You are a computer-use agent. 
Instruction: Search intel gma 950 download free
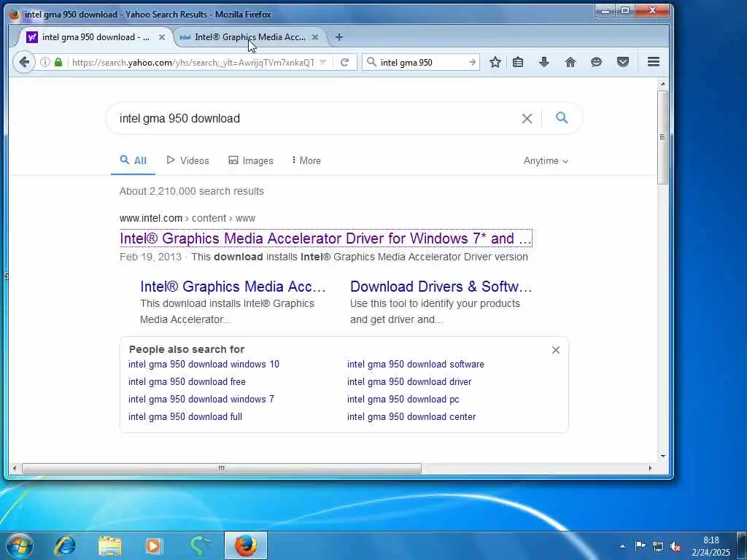tap(187, 382)
